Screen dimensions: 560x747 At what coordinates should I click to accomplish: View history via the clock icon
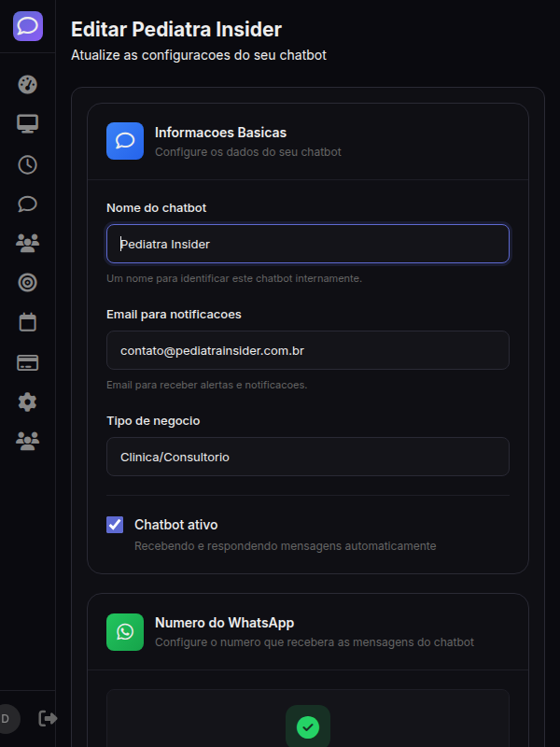pyautogui.click(x=27, y=164)
